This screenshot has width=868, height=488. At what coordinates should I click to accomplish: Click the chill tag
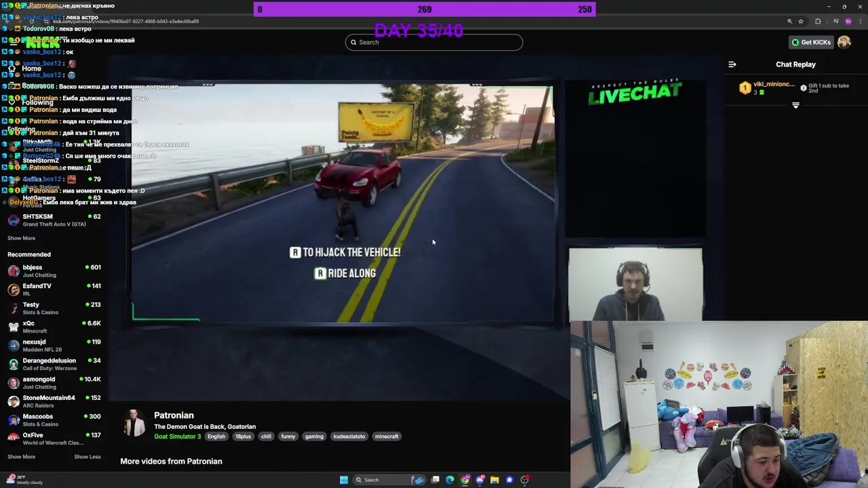[x=266, y=436]
